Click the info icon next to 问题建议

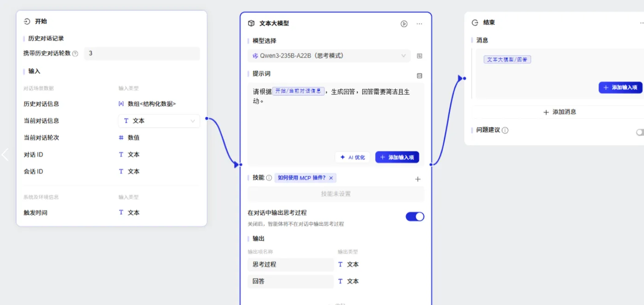[505, 130]
